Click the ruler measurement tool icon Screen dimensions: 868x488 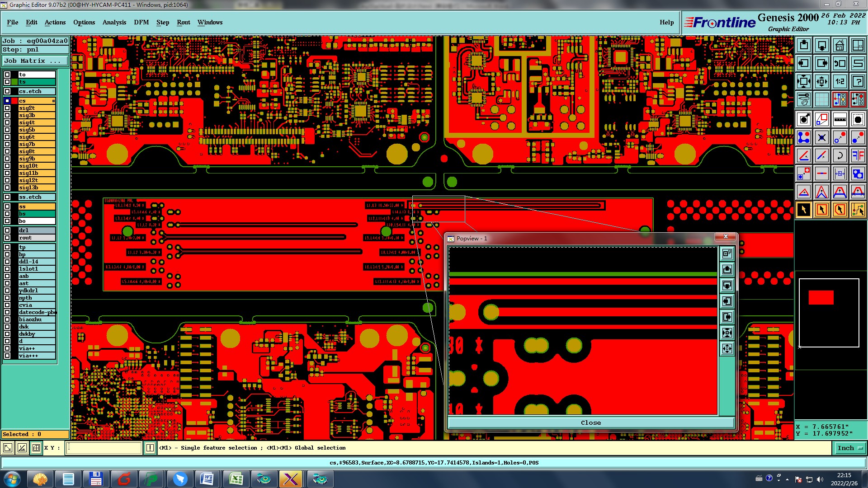click(x=840, y=120)
